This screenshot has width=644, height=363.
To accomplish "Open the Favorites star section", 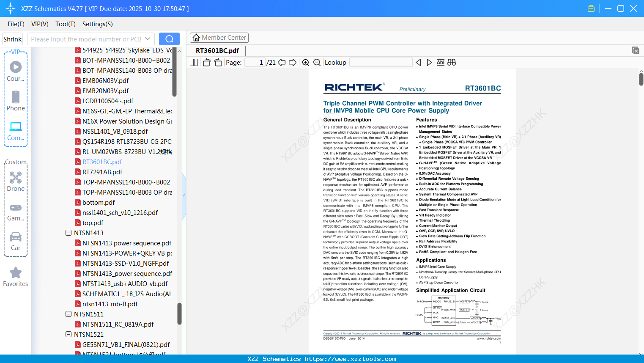I will (16, 277).
